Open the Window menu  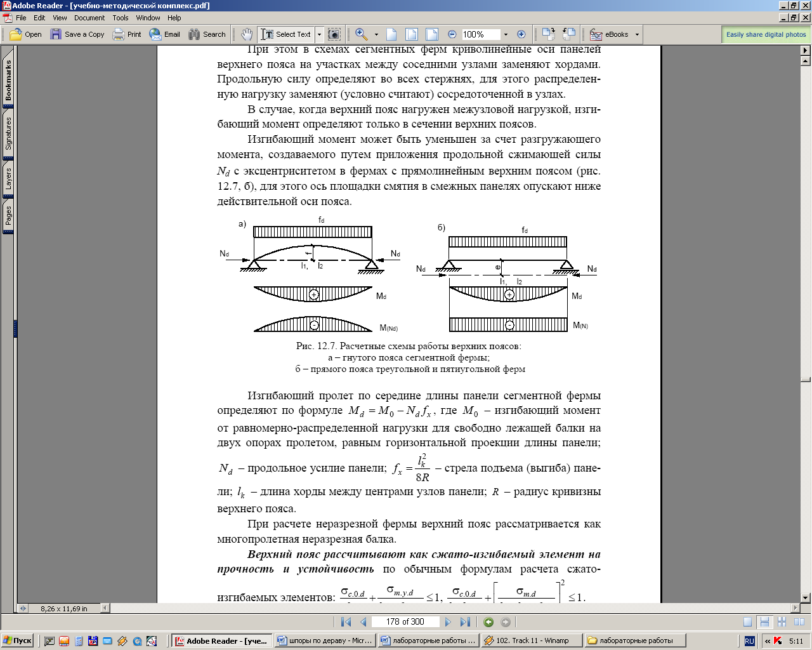click(148, 18)
